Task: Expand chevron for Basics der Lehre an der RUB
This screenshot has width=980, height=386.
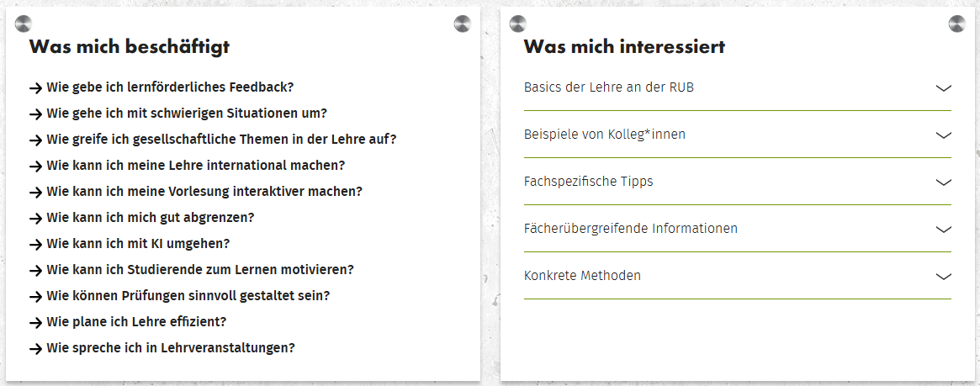Action: (943, 87)
